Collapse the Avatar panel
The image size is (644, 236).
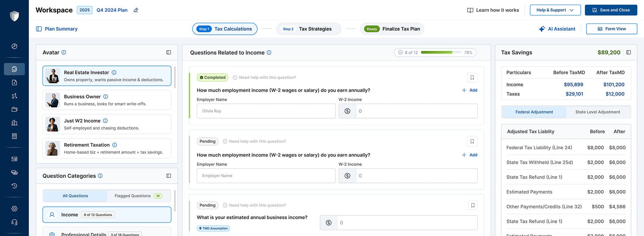pyautogui.click(x=169, y=53)
